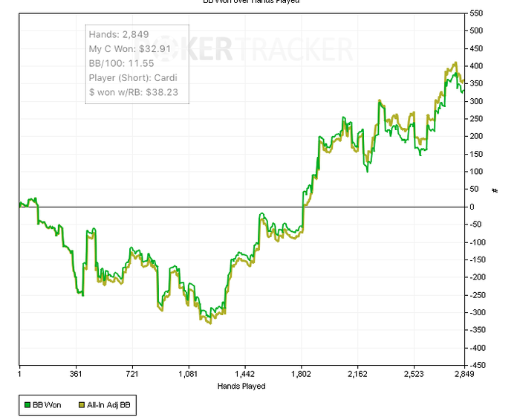Select the 'All-In Adj BB' legend label
520x420 pixels.
(x=108, y=404)
